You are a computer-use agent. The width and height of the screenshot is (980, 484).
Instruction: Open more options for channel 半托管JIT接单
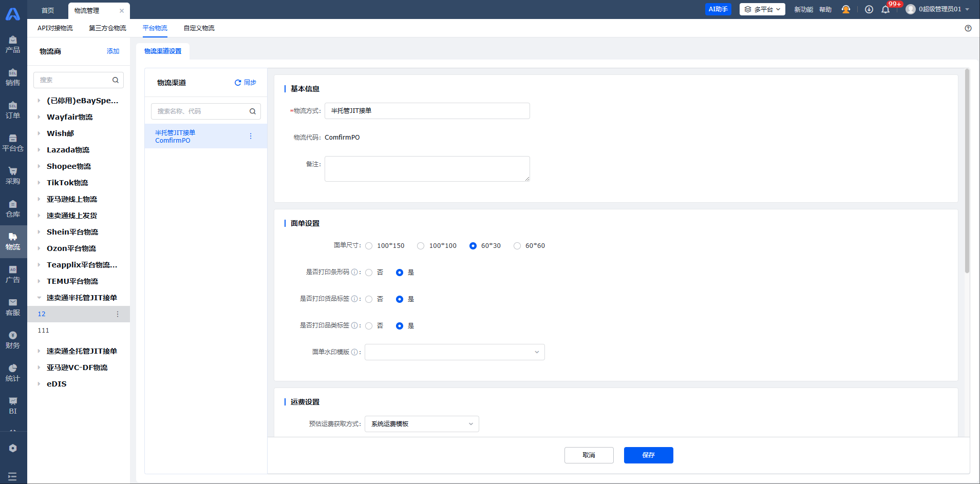point(251,136)
